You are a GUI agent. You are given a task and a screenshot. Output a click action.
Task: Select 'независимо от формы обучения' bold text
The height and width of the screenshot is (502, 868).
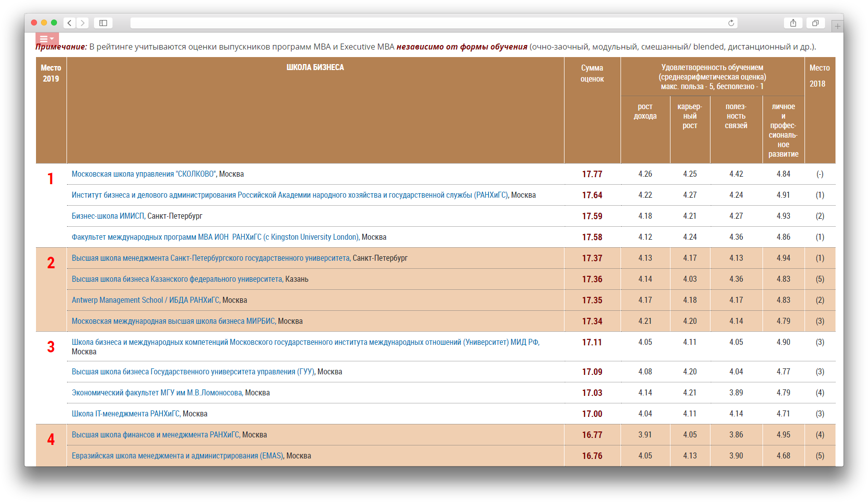462,47
